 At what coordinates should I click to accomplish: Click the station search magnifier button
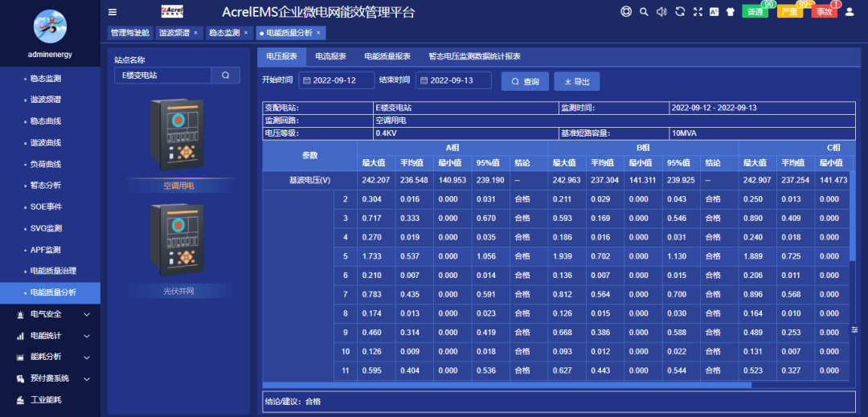pyautogui.click(x=225, y=76)
